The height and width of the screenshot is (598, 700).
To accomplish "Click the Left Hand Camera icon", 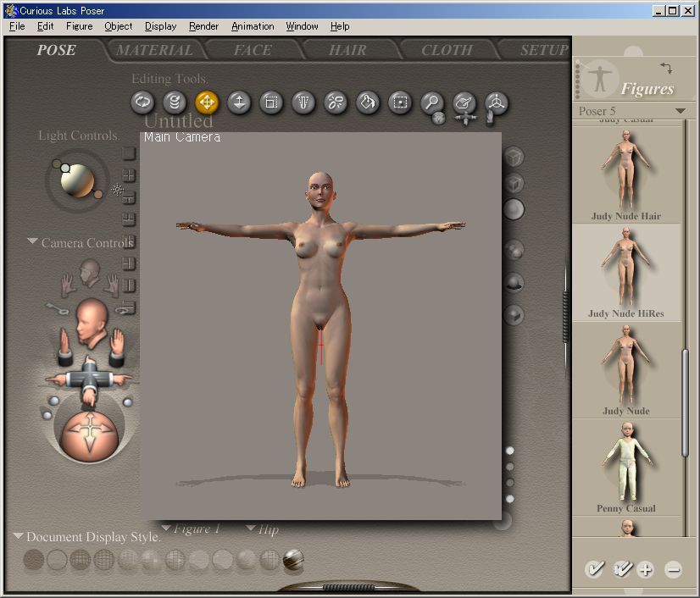I will [x=69, y=285].
